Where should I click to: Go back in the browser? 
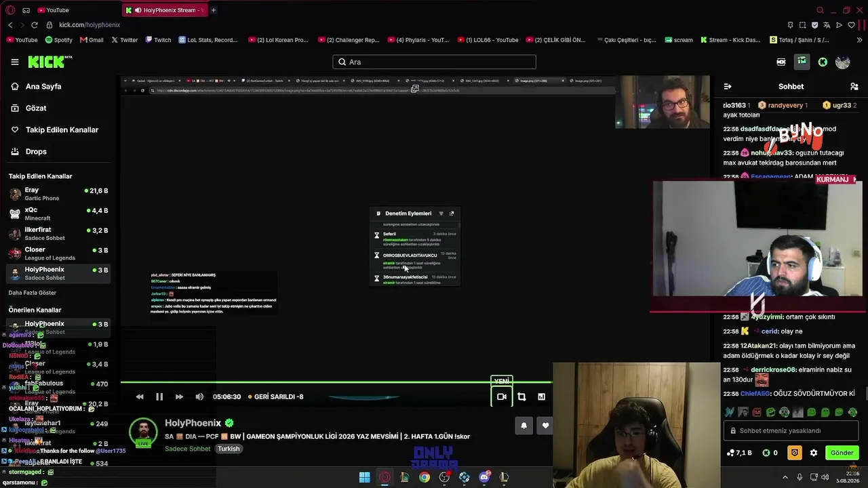(x=10, y=25)
